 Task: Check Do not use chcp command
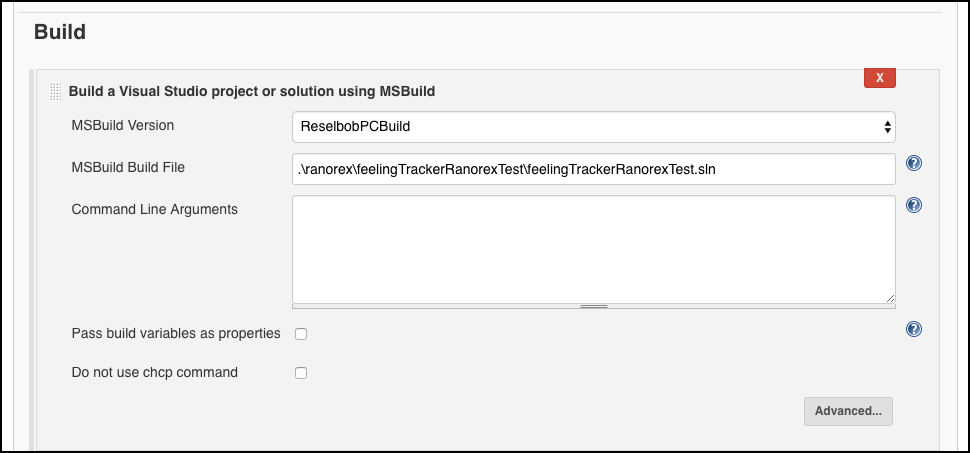301,373
